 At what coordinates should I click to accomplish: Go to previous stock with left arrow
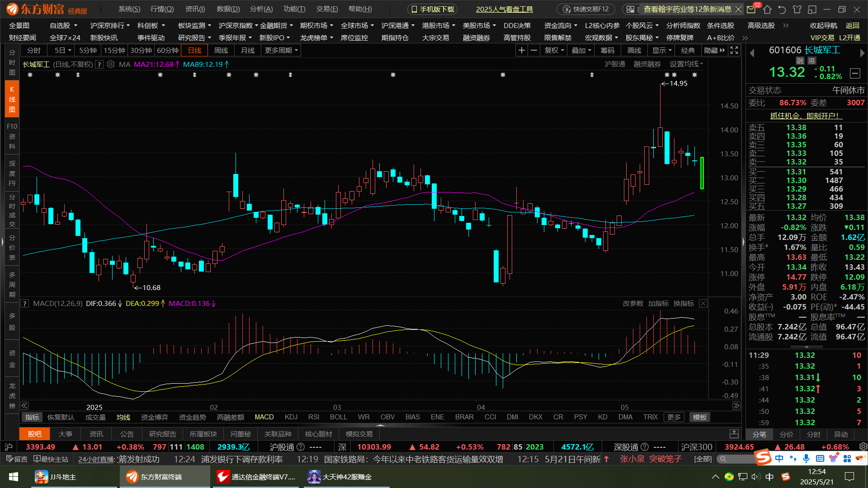(752, 53)
